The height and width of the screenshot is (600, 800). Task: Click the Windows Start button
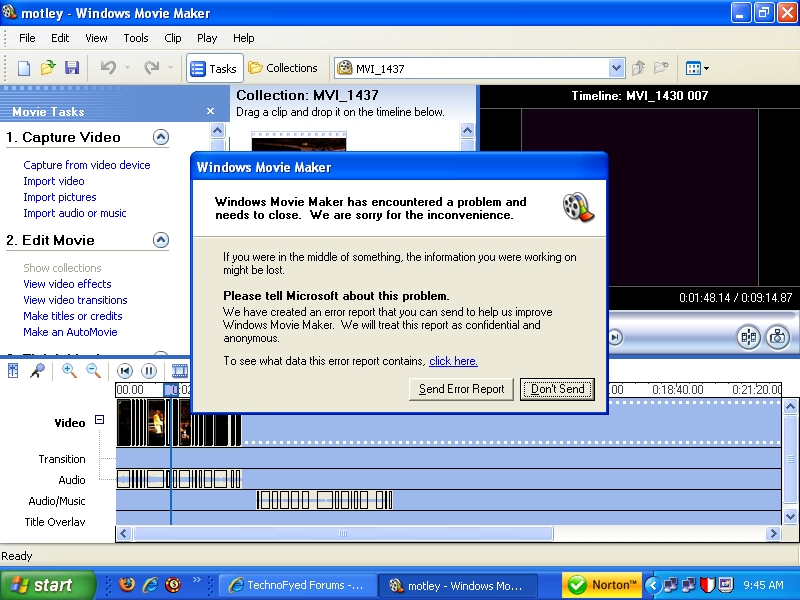pos(47,585)
